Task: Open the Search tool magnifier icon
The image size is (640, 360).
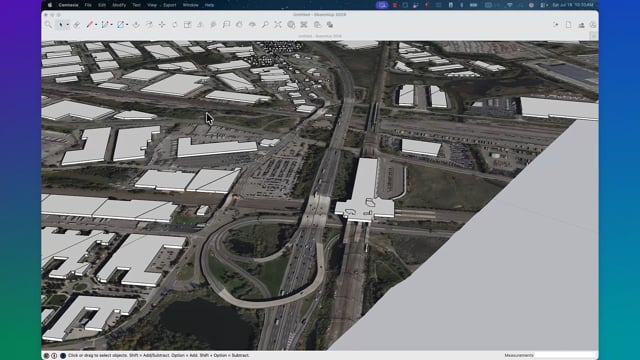Action: (48, 25)
